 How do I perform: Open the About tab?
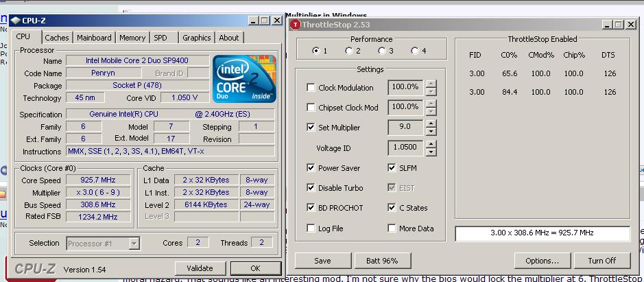229,38
